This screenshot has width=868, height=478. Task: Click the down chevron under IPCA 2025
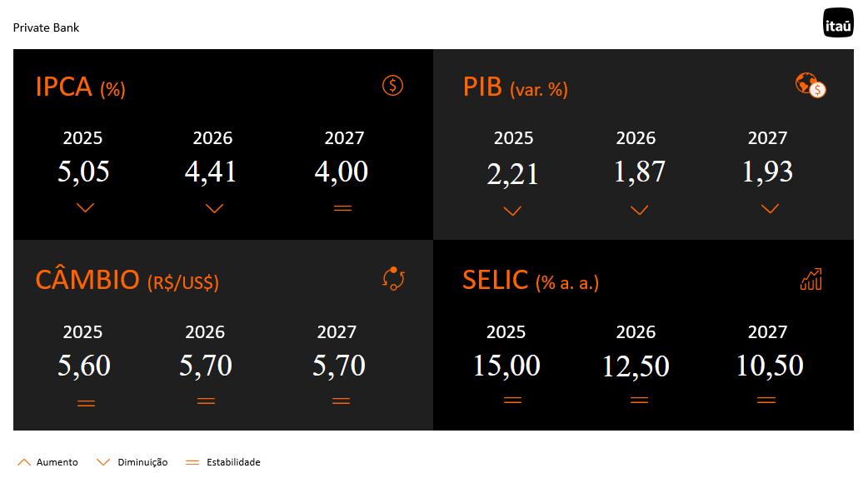pos(85,208)
